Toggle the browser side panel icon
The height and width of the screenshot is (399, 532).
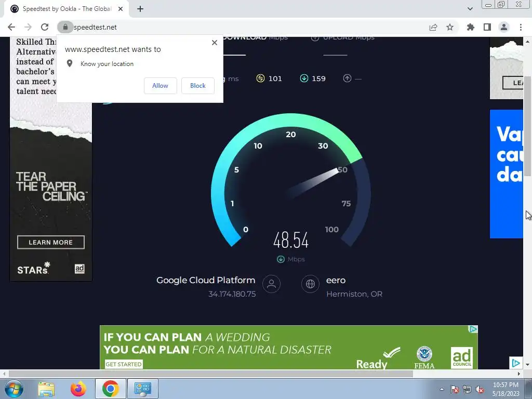point(487,27)
